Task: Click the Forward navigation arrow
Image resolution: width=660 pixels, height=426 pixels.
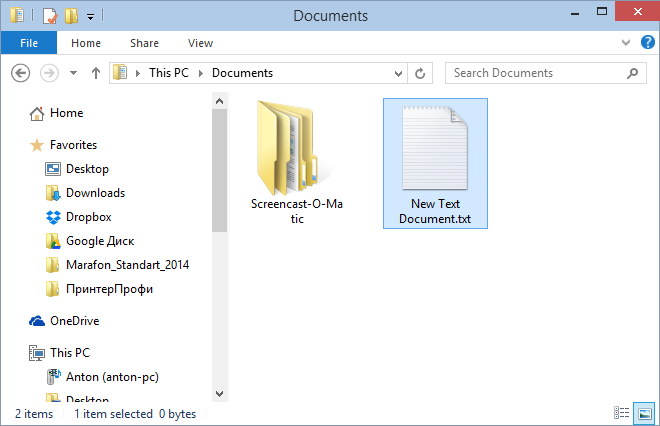Action: coord(49,73)
